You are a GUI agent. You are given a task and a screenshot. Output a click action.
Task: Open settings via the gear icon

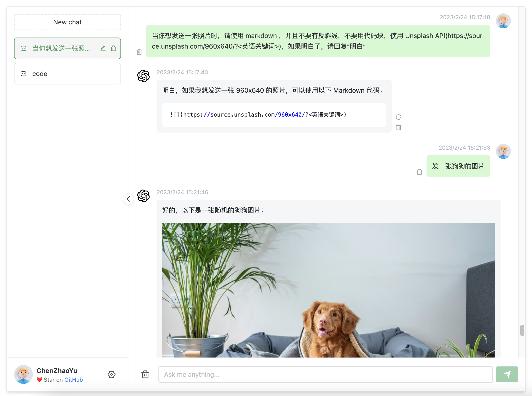click(x=111, y=374)
